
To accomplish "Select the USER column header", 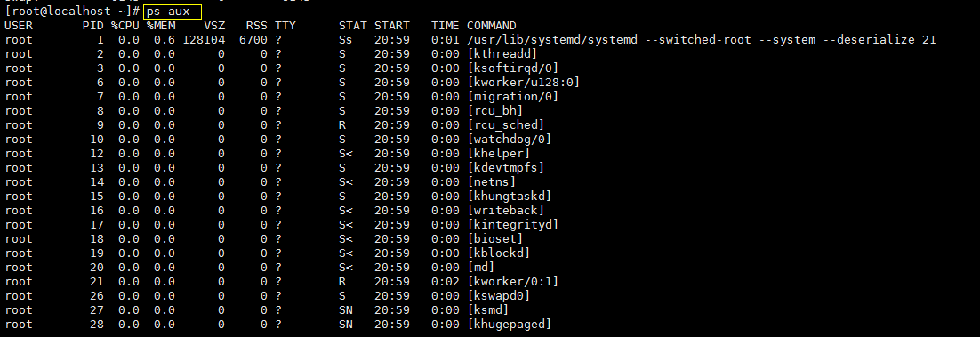I will (x=19, y=26).
